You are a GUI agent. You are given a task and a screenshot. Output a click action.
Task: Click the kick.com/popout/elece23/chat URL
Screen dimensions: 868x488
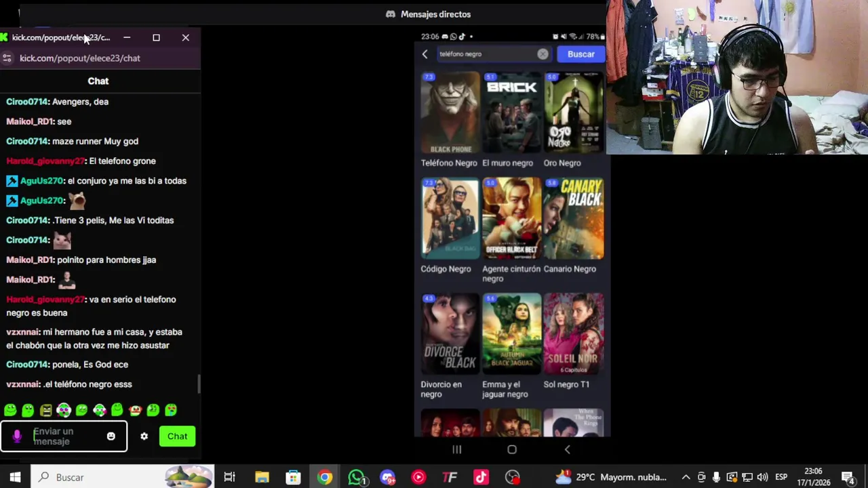[x=80, y=58]
